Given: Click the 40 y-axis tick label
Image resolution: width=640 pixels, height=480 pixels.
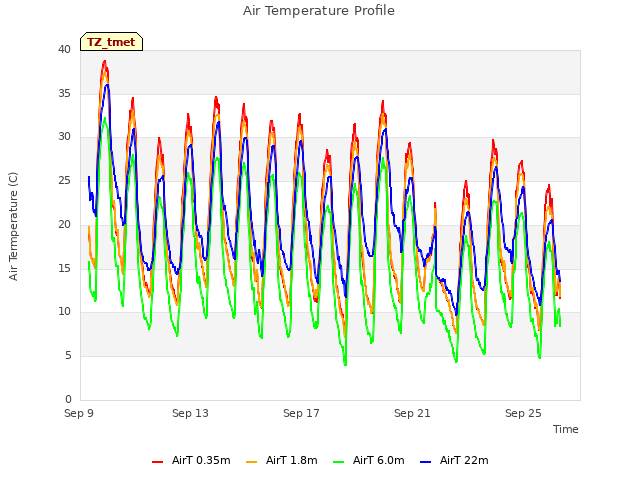Looking at the screenshot, I should click(x=64, y=49).
